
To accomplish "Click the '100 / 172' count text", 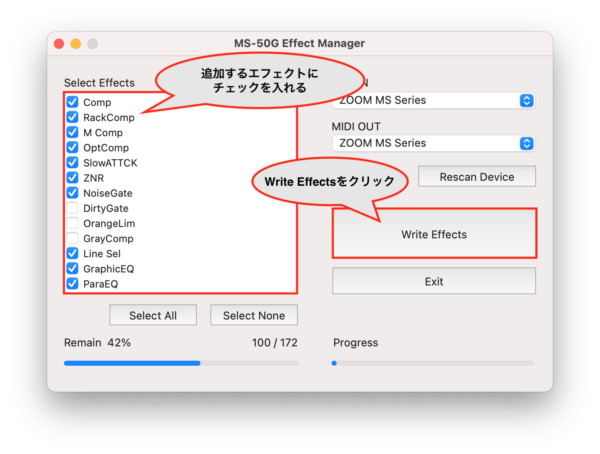I will pos(275,343).
